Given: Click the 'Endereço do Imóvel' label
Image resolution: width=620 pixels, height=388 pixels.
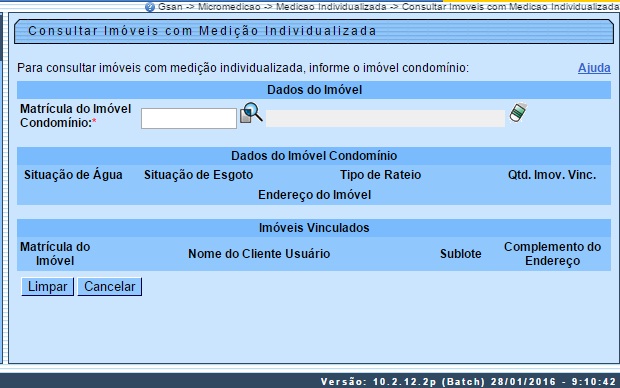Looking at the screenshot, I should 314,195.
